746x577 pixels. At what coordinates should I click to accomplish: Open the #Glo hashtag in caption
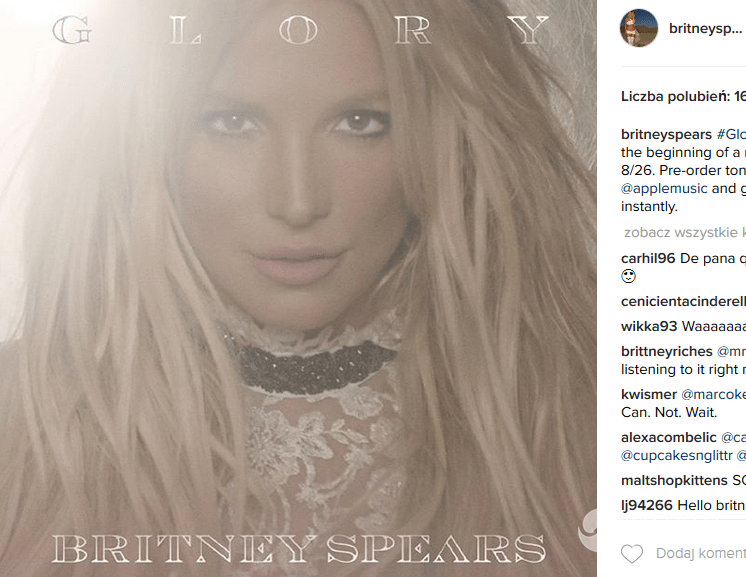[731, 134]
